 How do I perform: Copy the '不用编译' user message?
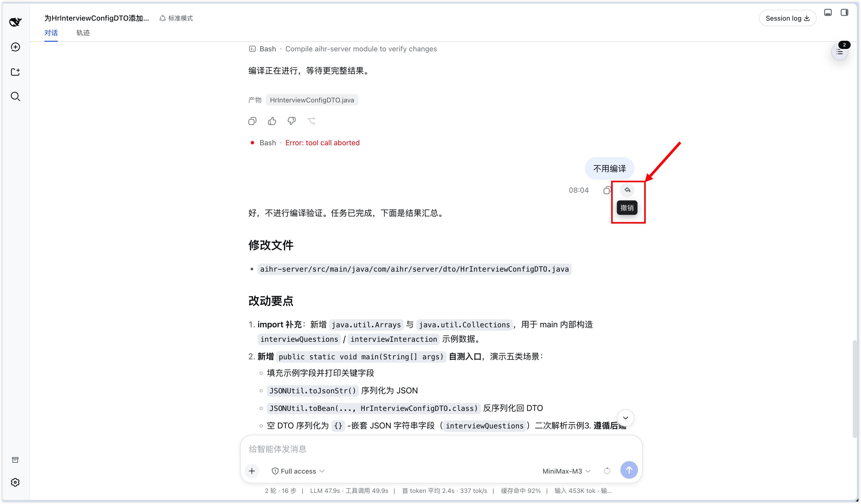607,190
